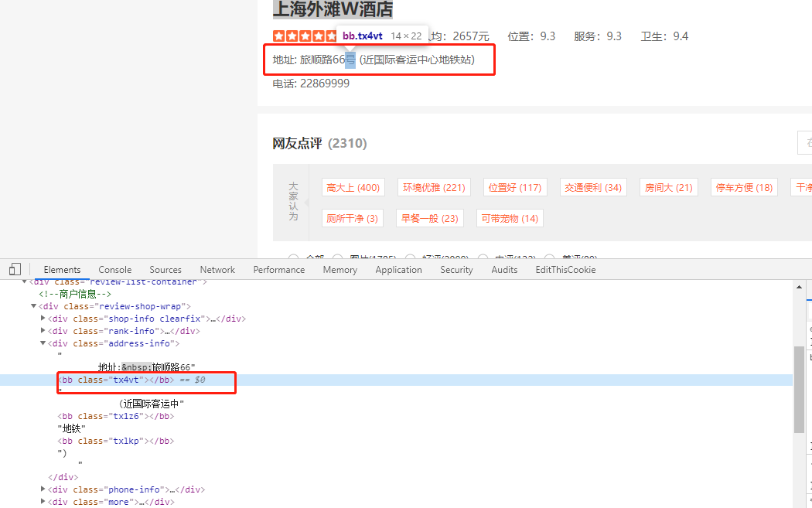This screenshot has height=508, width=812.
Task: Click the 2657元 average price text
Action: (x=471, y=36)
